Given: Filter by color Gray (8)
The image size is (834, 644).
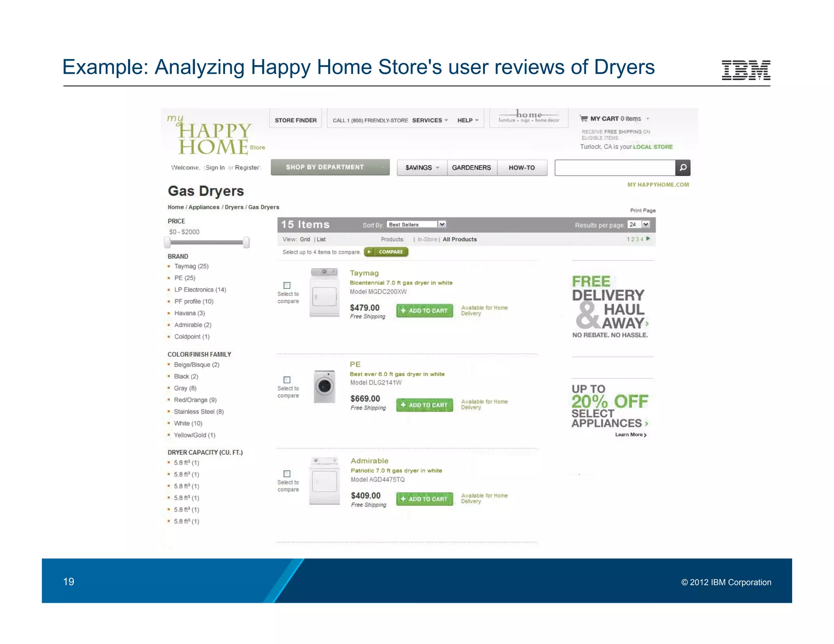Looking at the screenshot, I should pos(185,388).
